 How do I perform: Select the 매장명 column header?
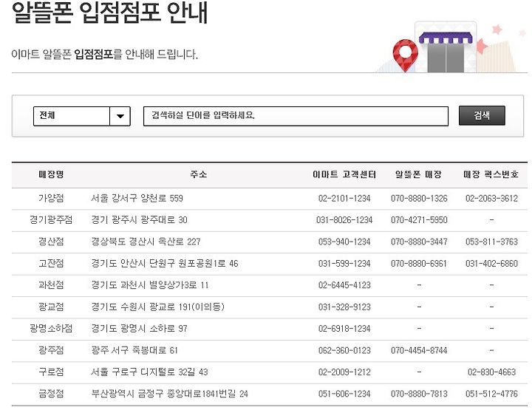[51, 174]
